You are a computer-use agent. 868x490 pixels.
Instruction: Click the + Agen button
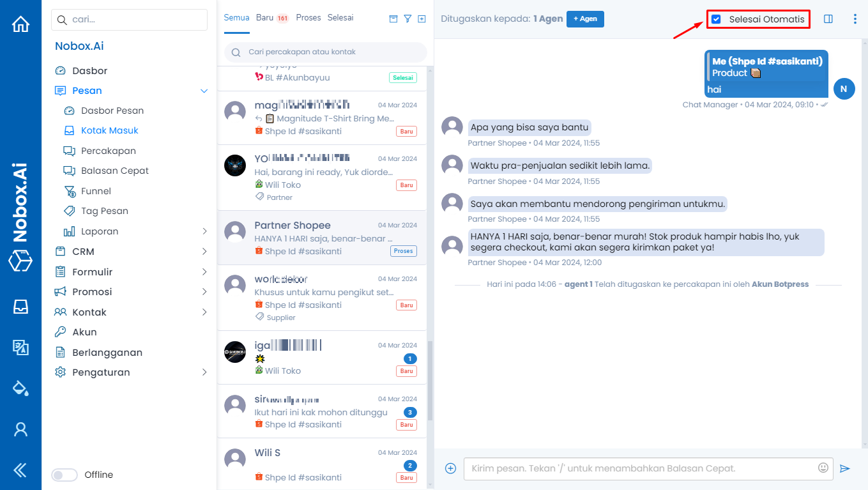585,19
